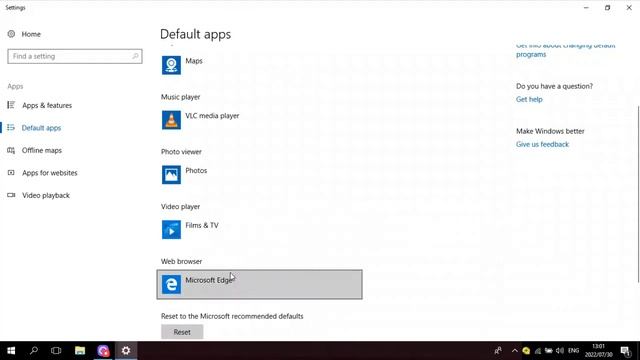Check battery status in system tray
Viewport: 640px width, 360px height.
[549, 351]
